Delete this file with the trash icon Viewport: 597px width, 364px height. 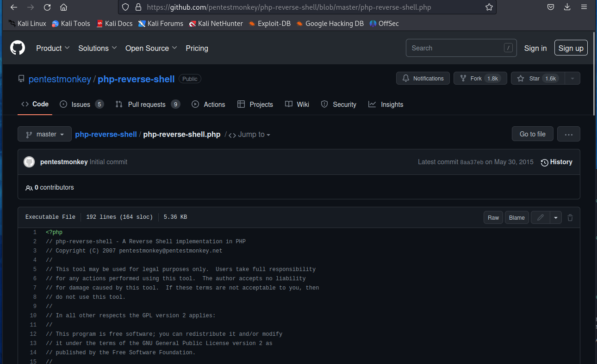coord(570,217)
